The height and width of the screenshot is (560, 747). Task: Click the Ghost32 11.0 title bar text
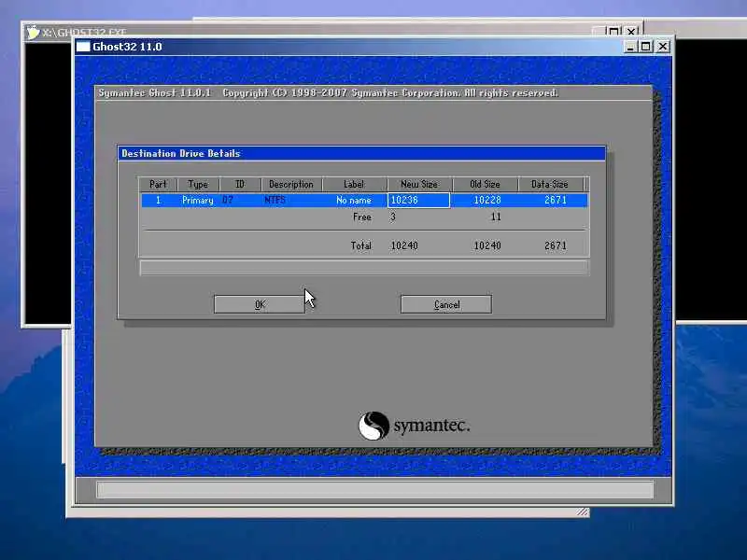click(x=127, y=47)
